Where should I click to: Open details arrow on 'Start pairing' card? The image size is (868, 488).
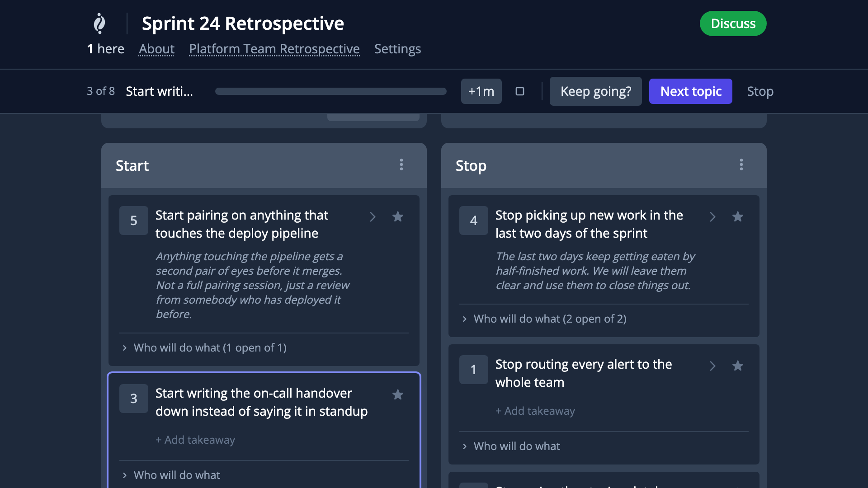point(373,217)
